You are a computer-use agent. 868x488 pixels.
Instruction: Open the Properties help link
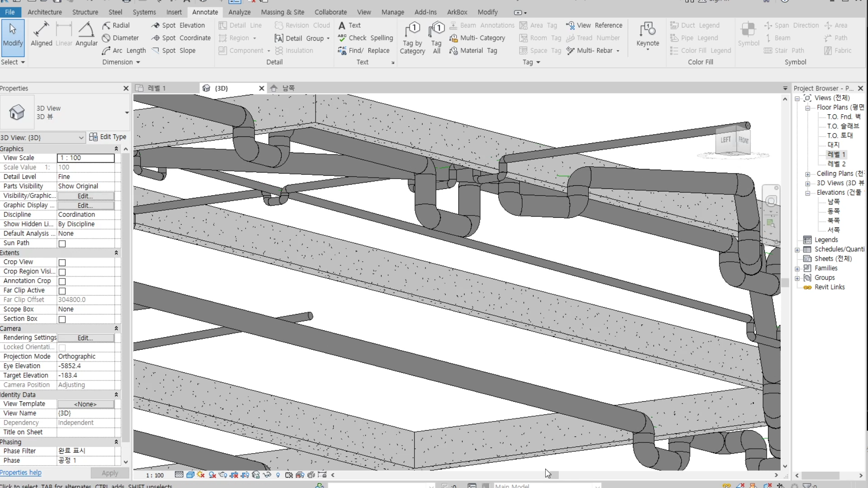tap(21, 473)
